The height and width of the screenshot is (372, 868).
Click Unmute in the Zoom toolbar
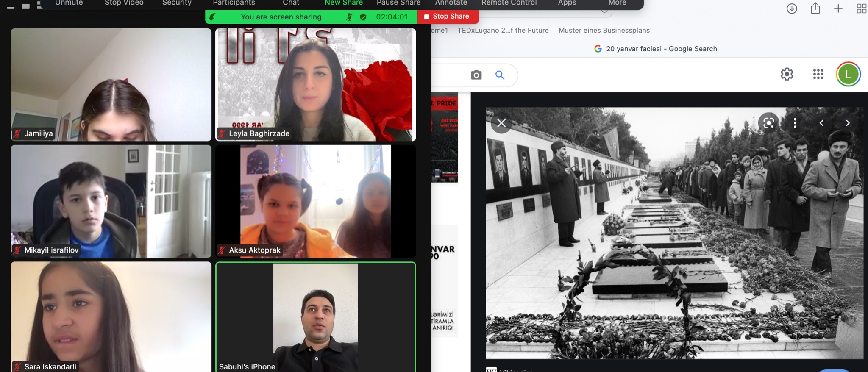(x=69, y=3)
